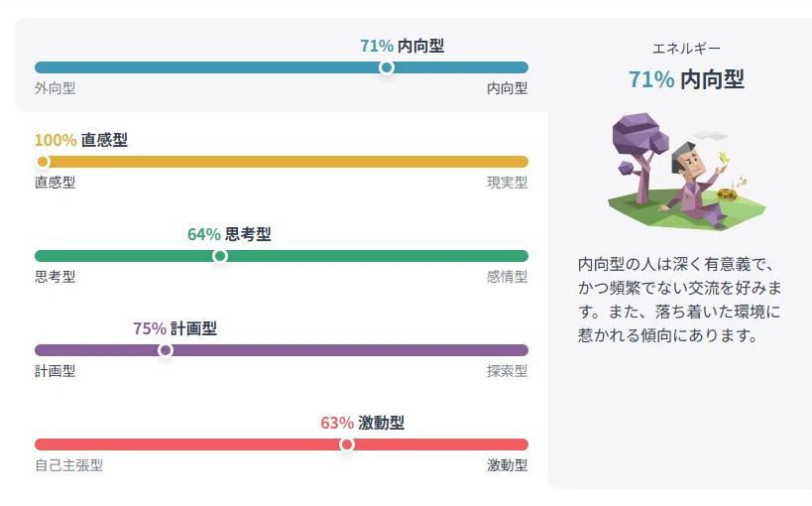This screenshot has height=506, width=812.
Task: Click the 外向型 label under blue bar
Action: tap(55, 88)
